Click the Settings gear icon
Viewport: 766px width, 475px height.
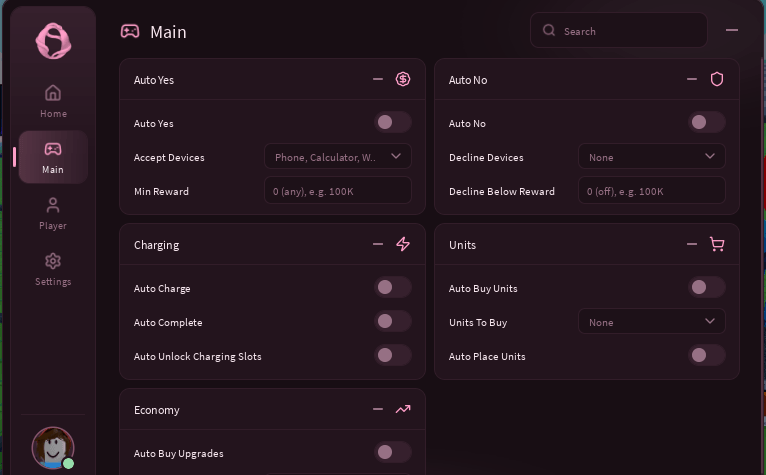53,261
